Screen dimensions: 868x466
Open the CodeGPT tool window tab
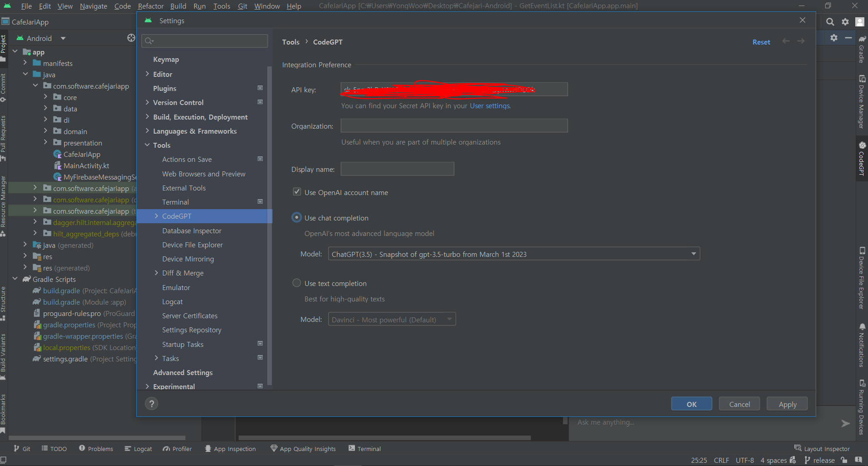pos(862,158)
